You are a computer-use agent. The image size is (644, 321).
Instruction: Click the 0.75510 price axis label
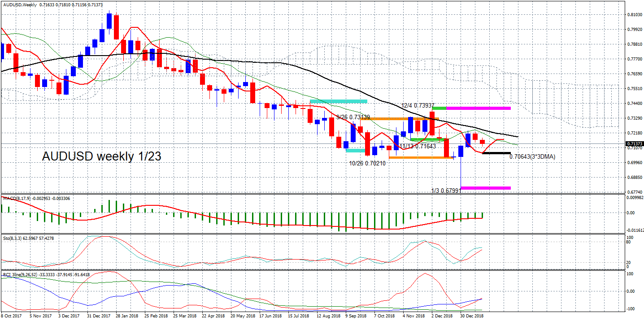(x=634, y=89)
